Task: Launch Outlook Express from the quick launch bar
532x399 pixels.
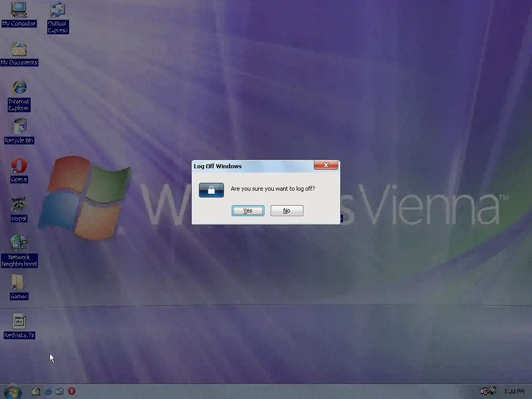Action: pos(60,391)
